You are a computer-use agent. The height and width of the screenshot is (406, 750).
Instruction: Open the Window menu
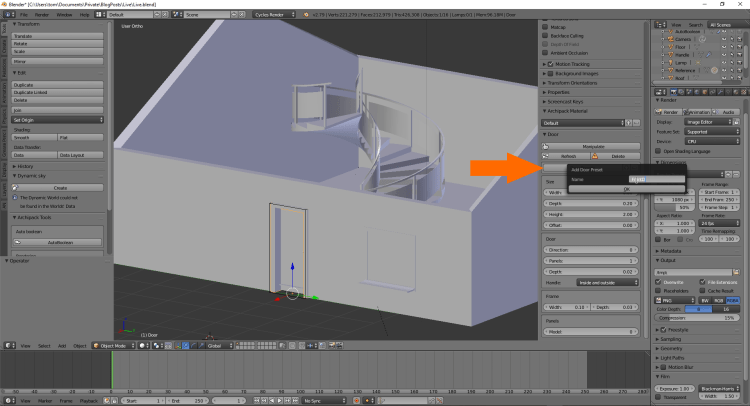63,16
